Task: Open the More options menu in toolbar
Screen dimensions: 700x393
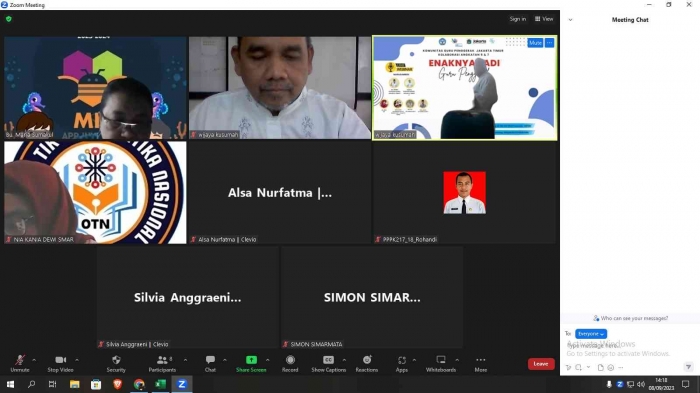Action: point(480,363)
